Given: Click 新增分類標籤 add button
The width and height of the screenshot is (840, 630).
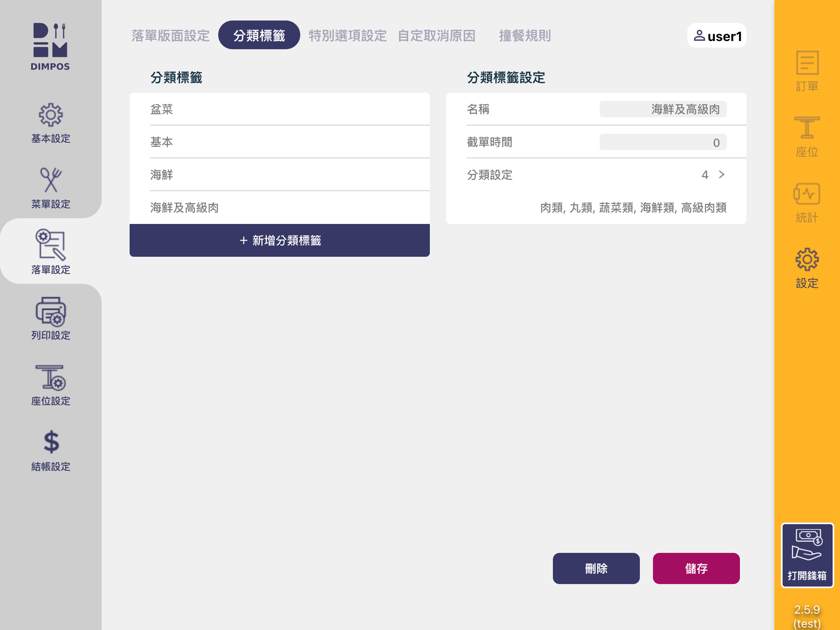Looking at the screenshot, I should coord(280,240).
